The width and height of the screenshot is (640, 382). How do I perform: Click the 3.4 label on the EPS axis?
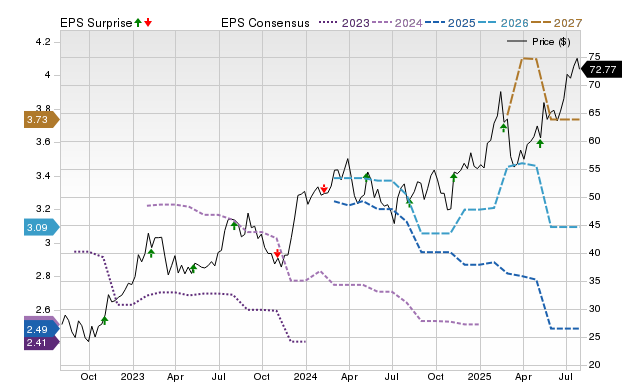click(x=43, y=176)
